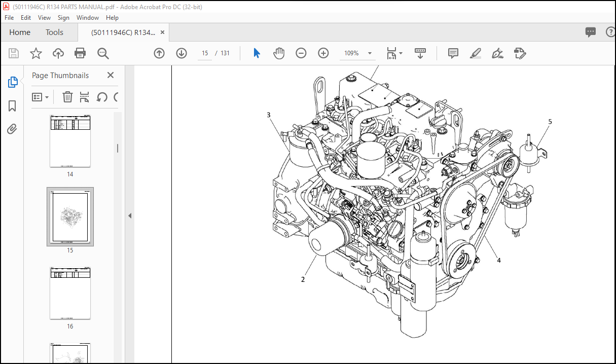Delete selected pages with the trash icon

(x=67, y=97)
